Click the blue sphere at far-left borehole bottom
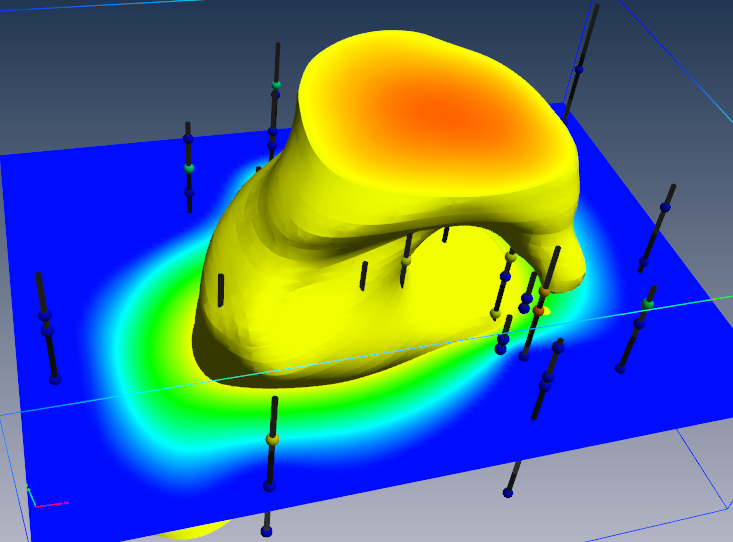Viewport: 733px width, 542px height. tap(55, 379)
